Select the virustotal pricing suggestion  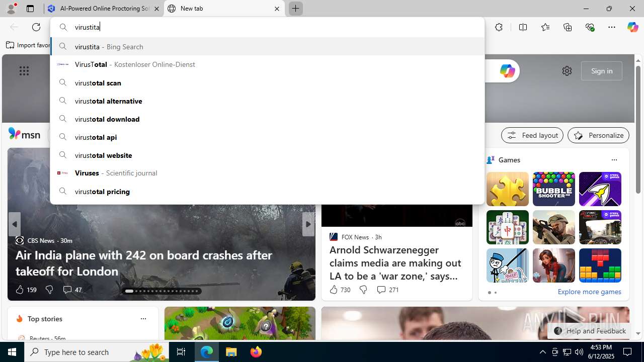click(x=267, y=191)
